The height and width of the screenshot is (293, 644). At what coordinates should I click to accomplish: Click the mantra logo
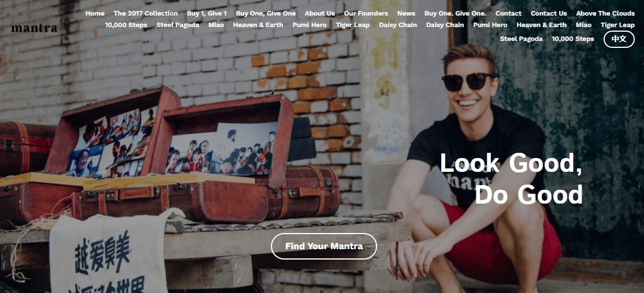[x=34, y=28]
